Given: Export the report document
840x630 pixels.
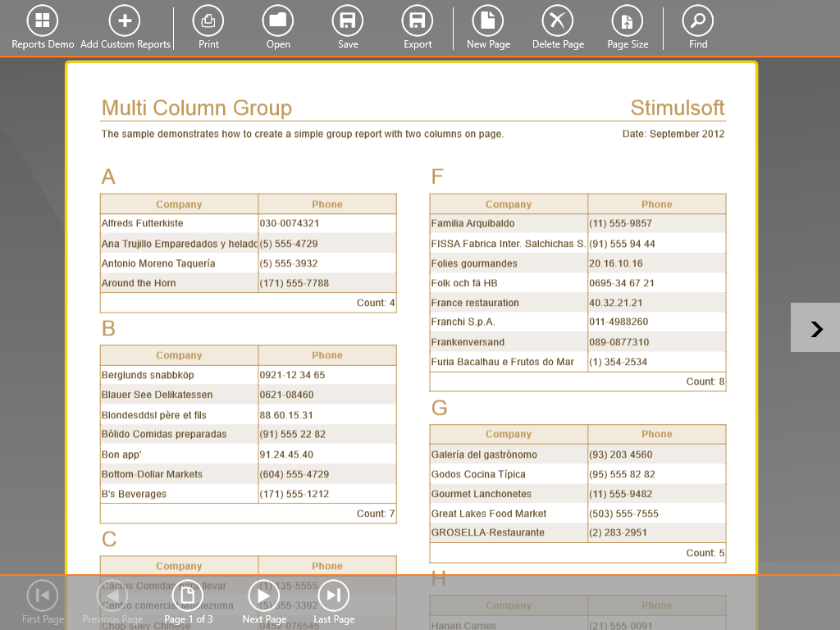Looking at the screenshot, I should point(418,21).
